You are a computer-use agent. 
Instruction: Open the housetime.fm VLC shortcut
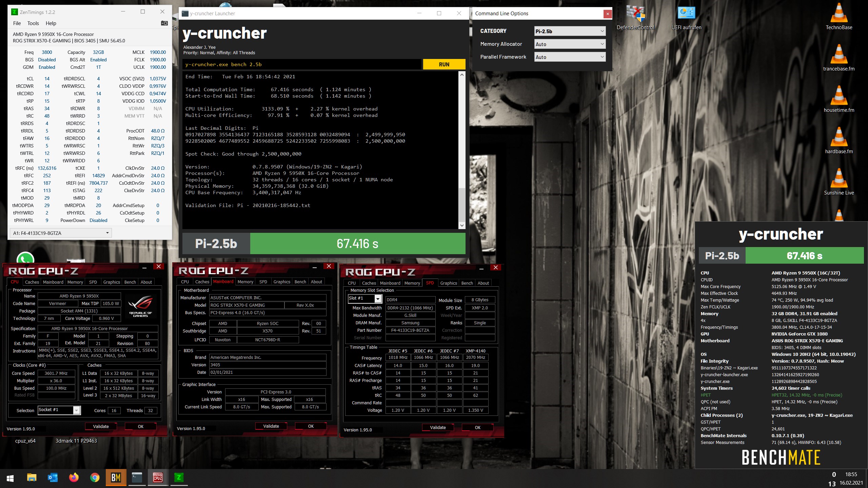pyautogui.click(x=839, y=100)
